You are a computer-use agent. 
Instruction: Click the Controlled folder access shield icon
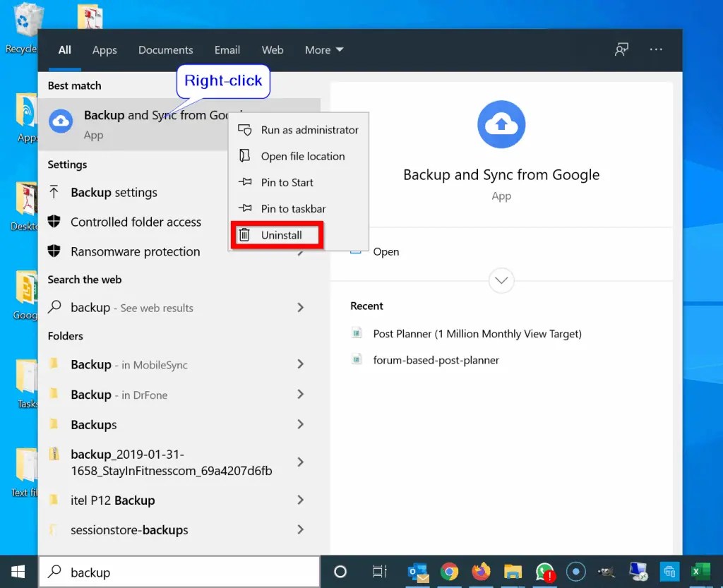pos(55,222)
